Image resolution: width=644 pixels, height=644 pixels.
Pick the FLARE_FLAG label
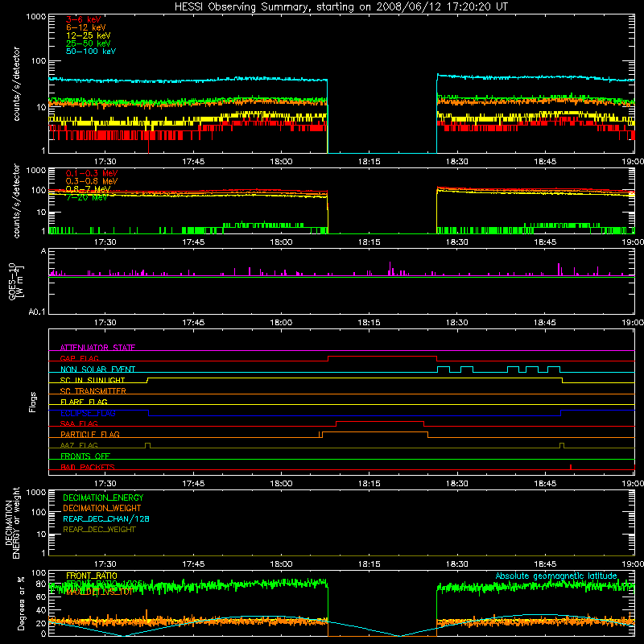point(84,402)
